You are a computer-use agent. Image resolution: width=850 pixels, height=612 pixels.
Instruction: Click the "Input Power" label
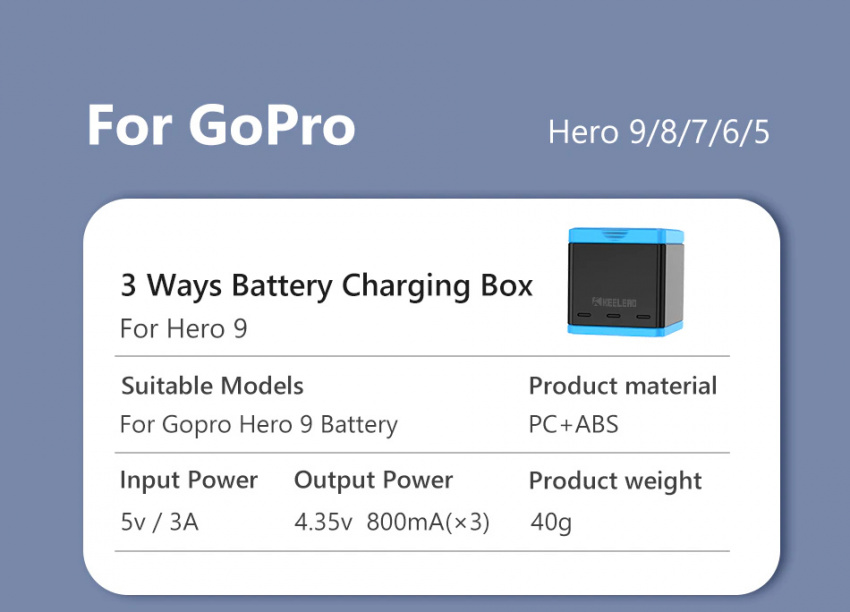[189, 481]
